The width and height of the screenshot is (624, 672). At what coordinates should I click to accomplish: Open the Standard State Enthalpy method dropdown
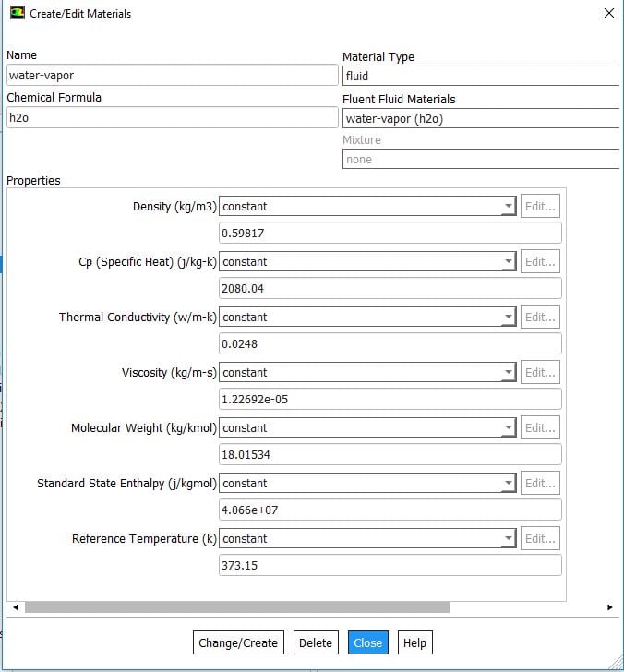[x=367, y=483]
